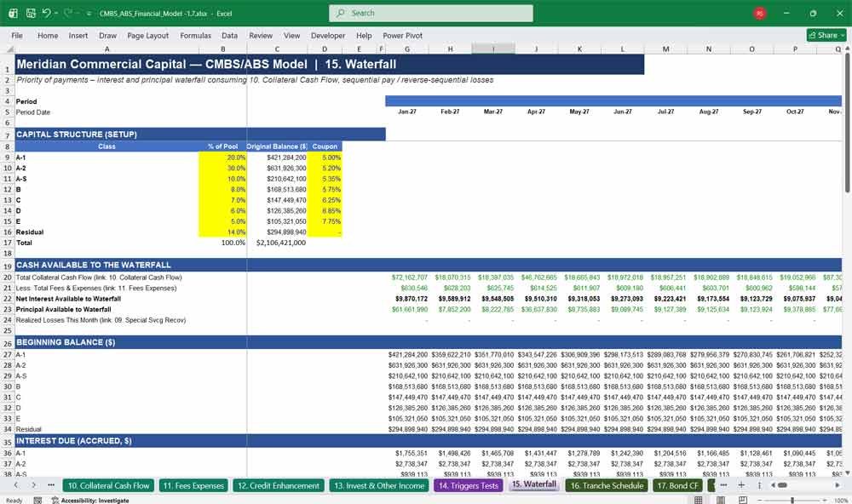Switch to 11. Fees Expenses sheet

pyautogui.click(x=193, y=485)
